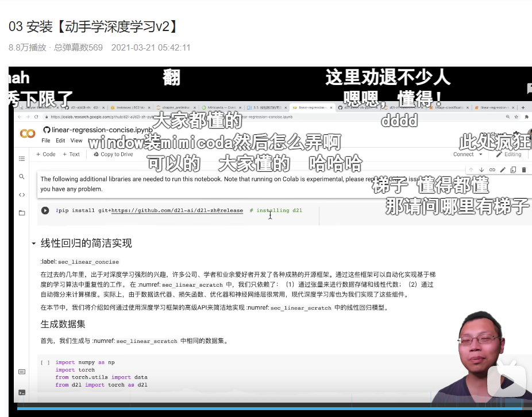This screenshot has height=417, width=532.
Task: Switch to image-classification browser tab
Action: tap(449, 107)
